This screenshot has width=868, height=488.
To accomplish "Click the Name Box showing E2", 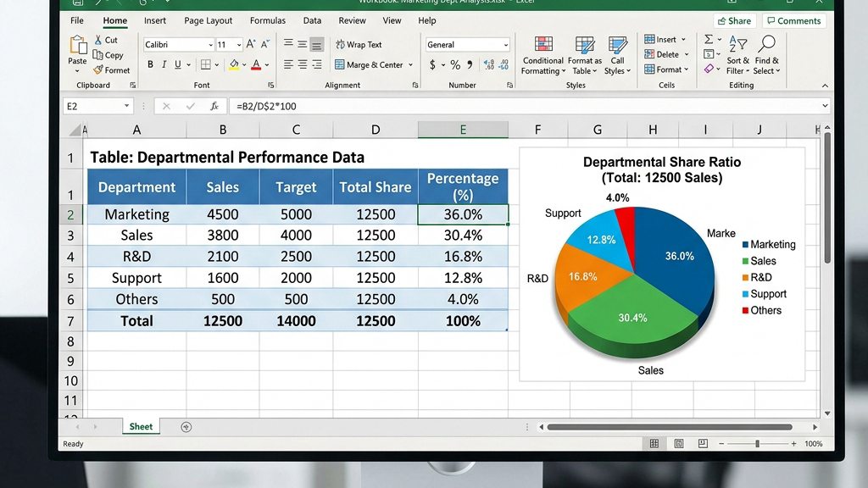I will point(97,106).
